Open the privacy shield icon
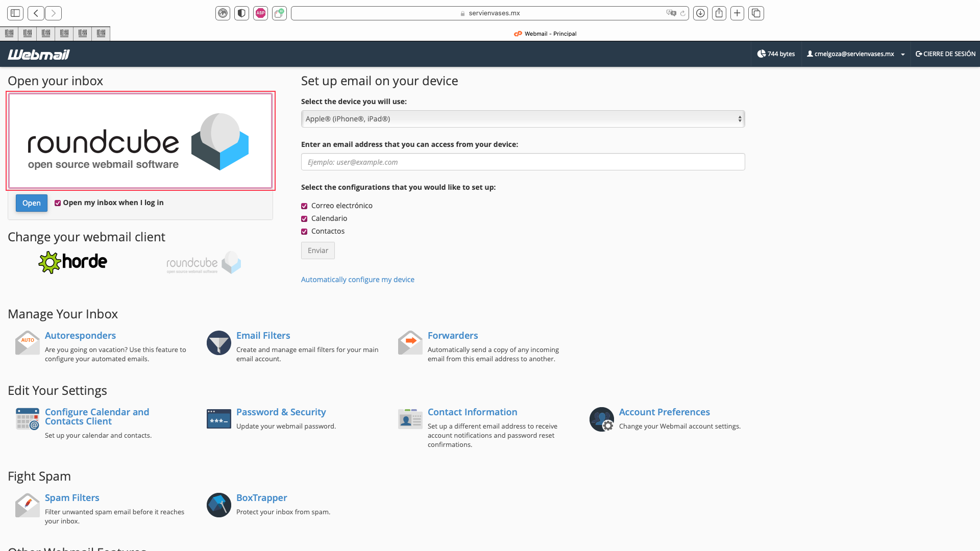Screen dimensions: 980x551 tap(242, 13)
